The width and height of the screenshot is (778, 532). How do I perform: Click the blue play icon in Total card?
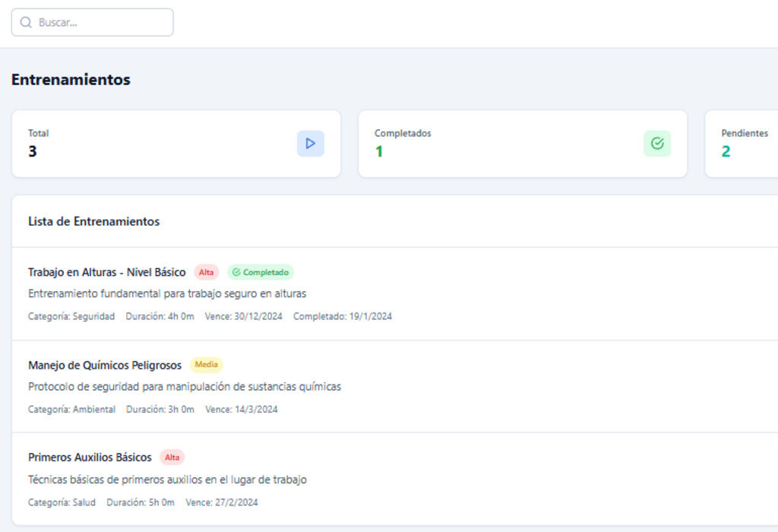click(310, 144)
